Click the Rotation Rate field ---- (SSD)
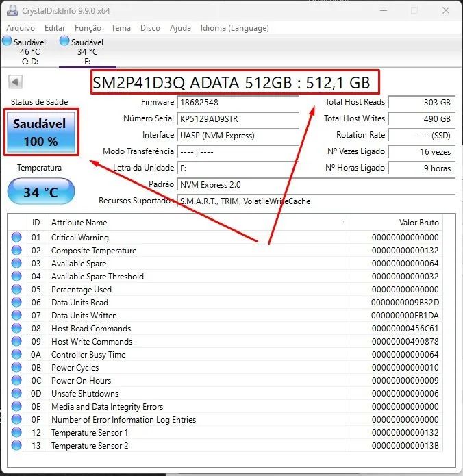 [x=422, y=136]
